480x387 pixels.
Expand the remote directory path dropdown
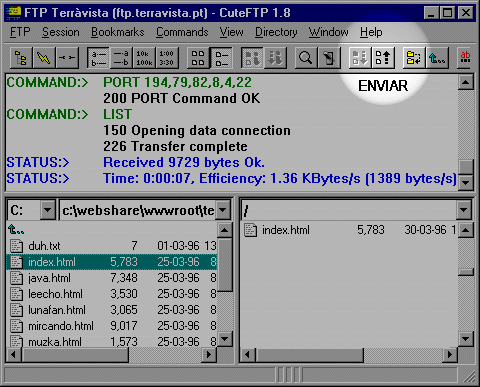click(464, 210)
